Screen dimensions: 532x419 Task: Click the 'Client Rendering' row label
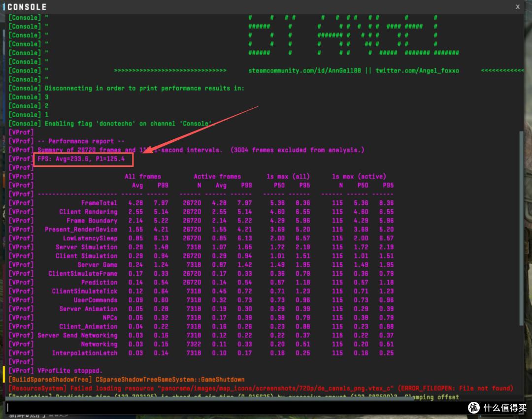88,212
